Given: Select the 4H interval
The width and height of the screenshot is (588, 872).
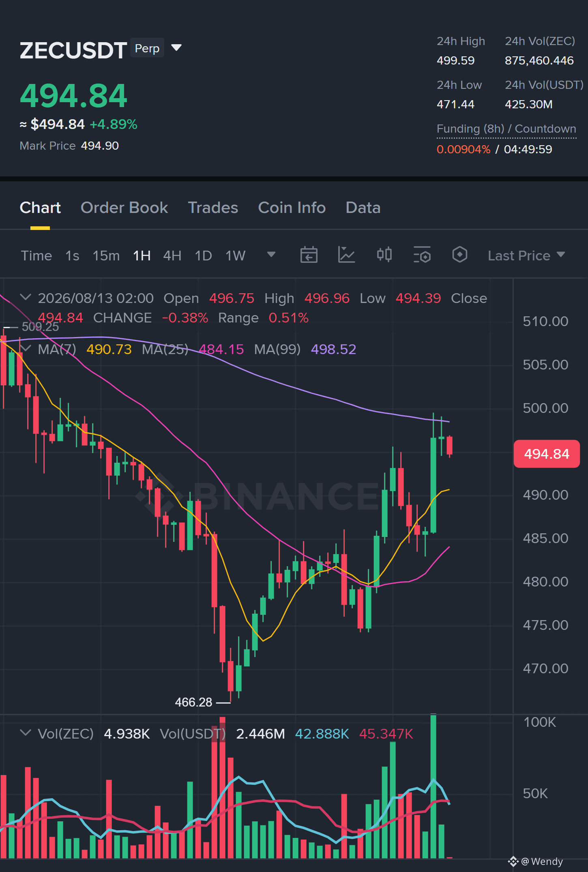Looking at the screenshot, I should coord(172,256).
